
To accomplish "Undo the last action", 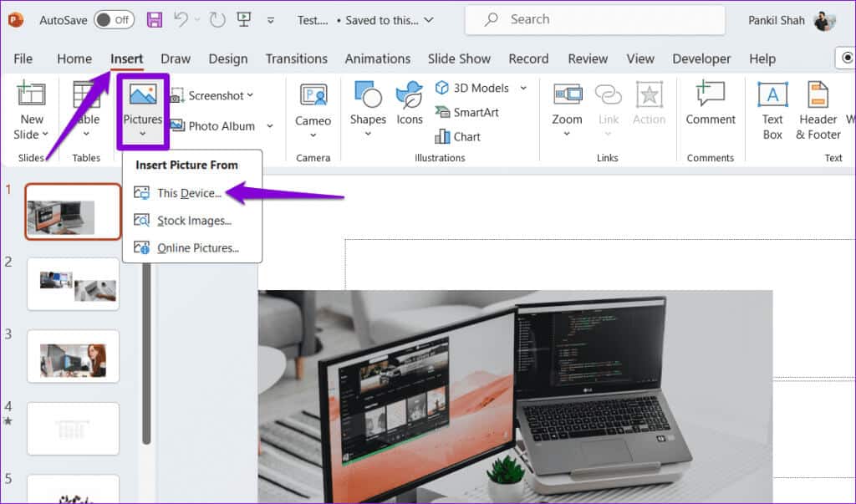I will pos(181,20).
